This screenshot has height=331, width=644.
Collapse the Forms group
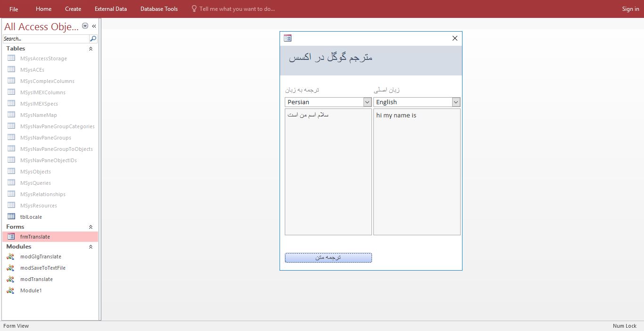click(91, 227)
